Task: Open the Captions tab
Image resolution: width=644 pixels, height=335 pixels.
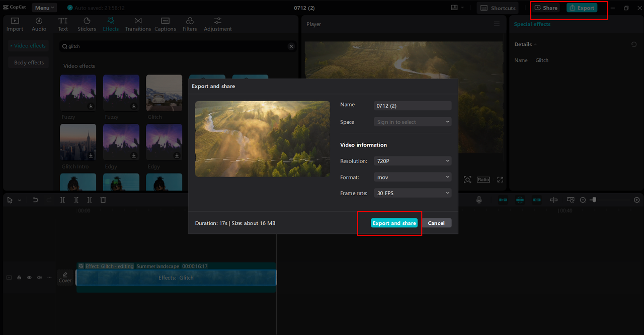Action: [x=165, y=24]
